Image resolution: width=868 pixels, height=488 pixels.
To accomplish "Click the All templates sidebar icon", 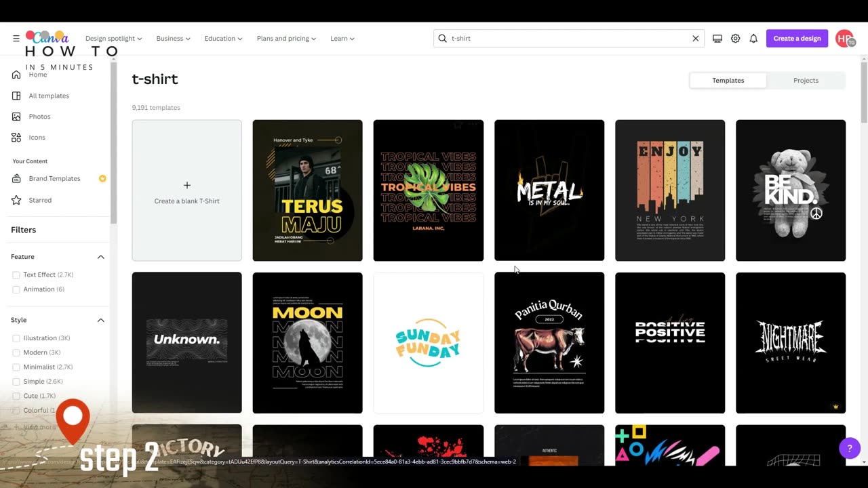I will point(16,96).
